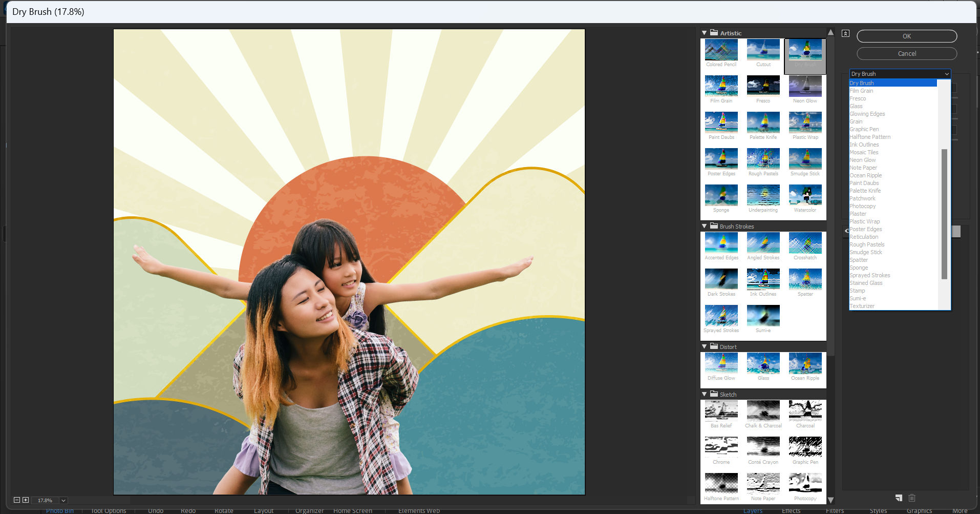Click the Cancel button
Image resolution: width=980 pixels, height=514 pixels.
pyautogui.click(x=907, y=54)
